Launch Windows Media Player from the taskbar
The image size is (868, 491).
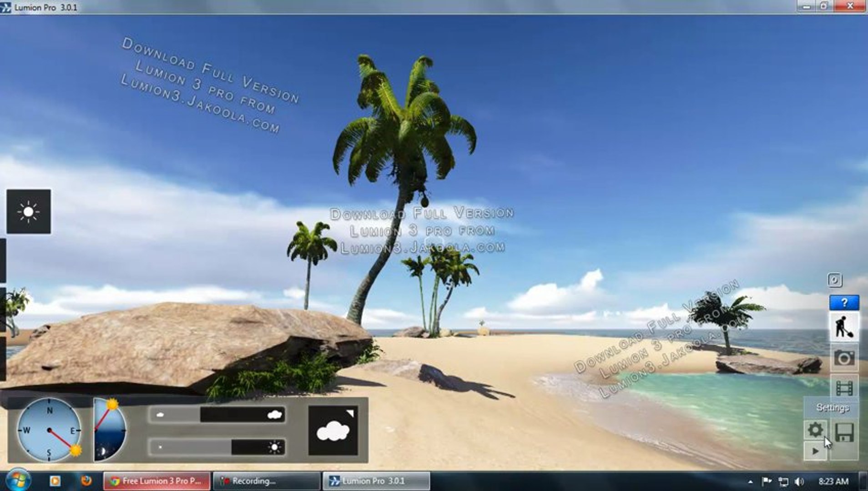pos(55,481)
